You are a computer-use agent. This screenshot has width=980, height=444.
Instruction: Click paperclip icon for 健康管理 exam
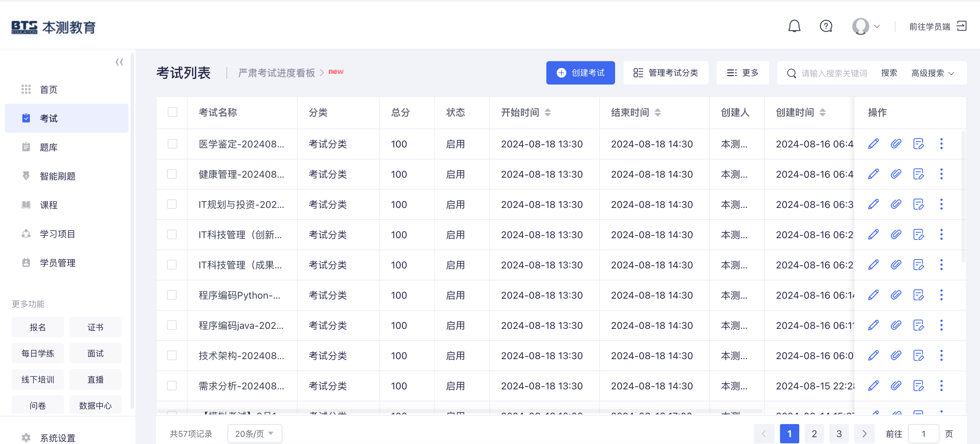(896, 174)
